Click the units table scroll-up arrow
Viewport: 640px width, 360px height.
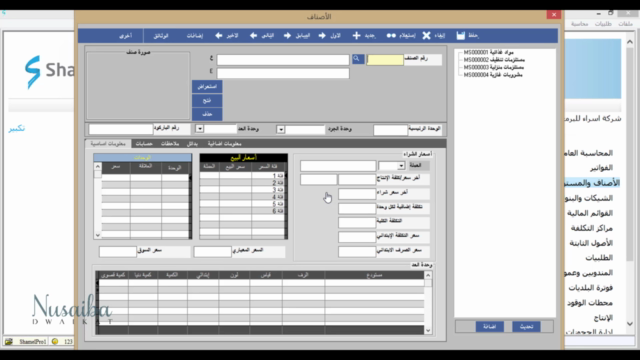pos(98,167)
